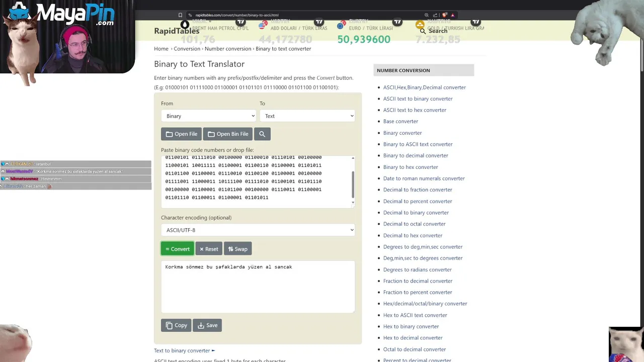Go to the Home breadcrumb link

click(x=161, y=49)
